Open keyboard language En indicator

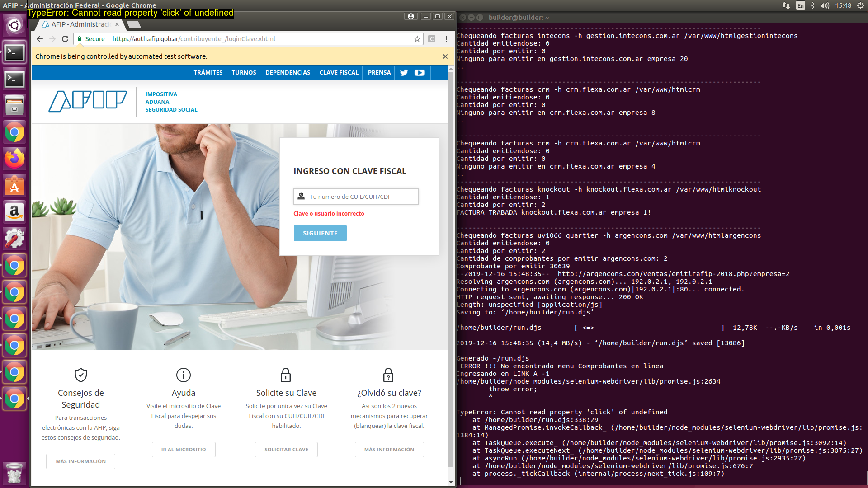pyautogui.click(x=801, y=5)
